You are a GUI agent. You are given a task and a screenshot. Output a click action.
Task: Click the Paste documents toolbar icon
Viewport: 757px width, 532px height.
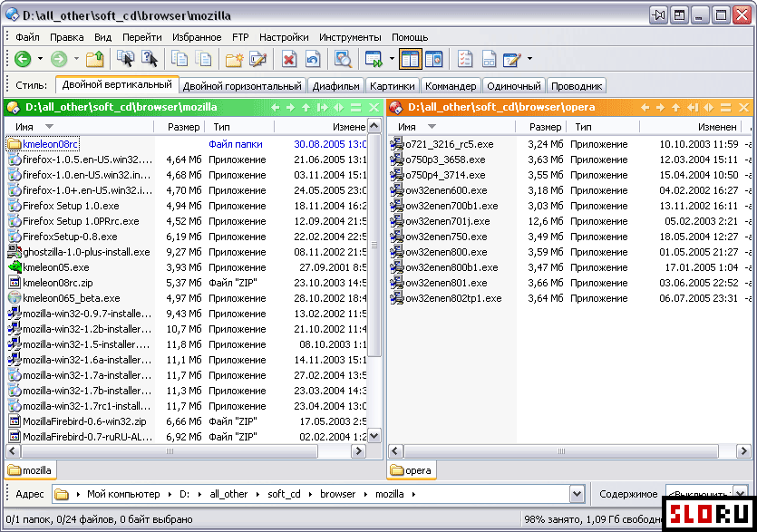(x=203, y=59)
